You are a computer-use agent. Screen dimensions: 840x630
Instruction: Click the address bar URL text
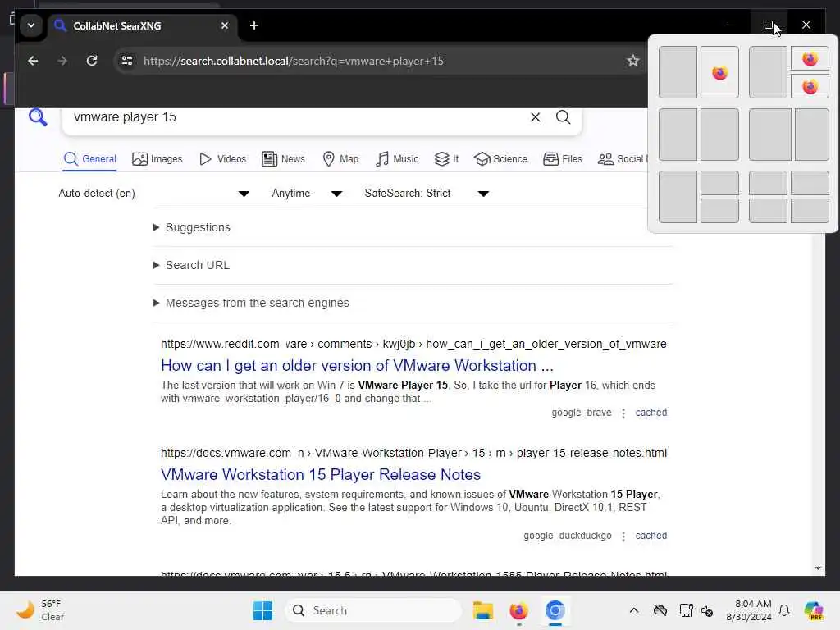point(294,61)
